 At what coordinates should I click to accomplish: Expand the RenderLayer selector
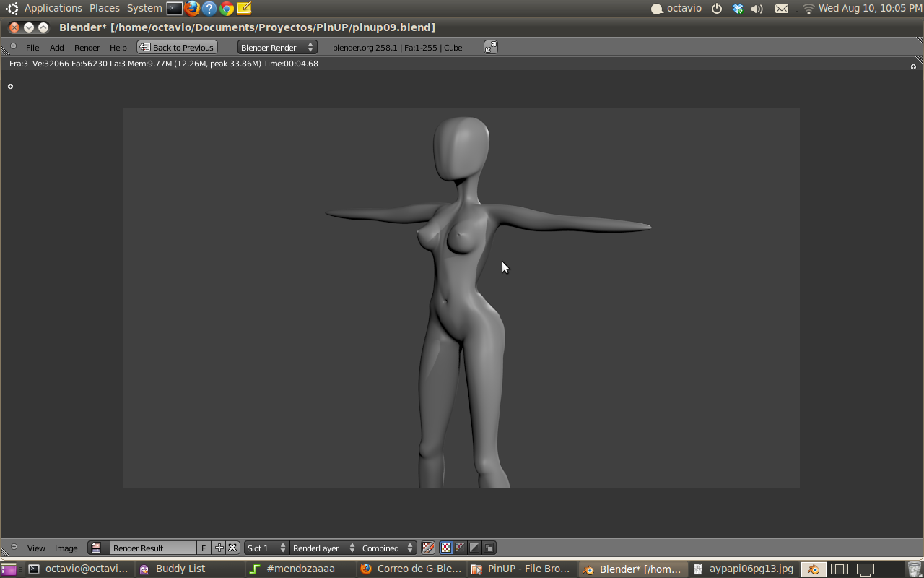tap(323, 548)
